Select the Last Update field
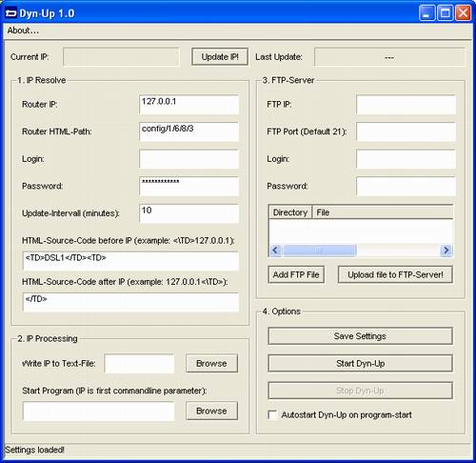The width and height of the screenshot is (476, 463). 389,57
